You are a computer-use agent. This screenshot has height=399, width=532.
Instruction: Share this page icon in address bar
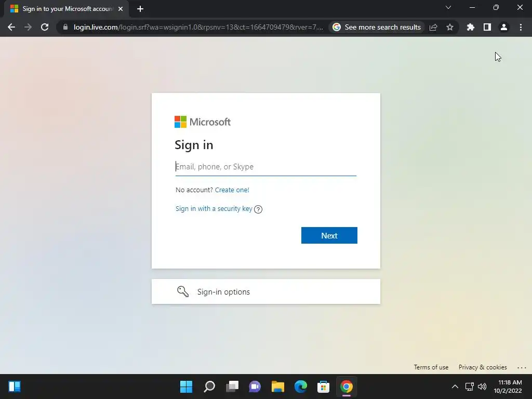coord(433,27)
